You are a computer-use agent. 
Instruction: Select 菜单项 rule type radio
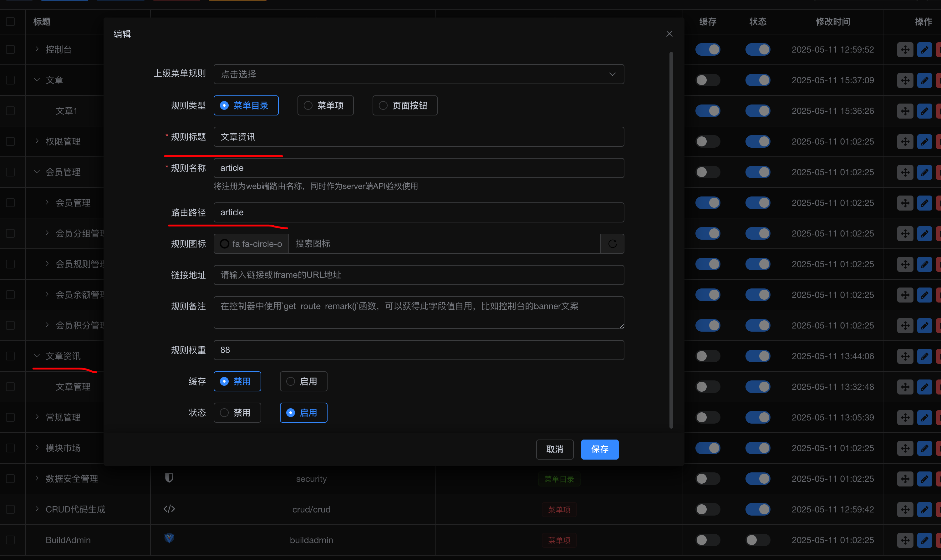click(325, 105)
